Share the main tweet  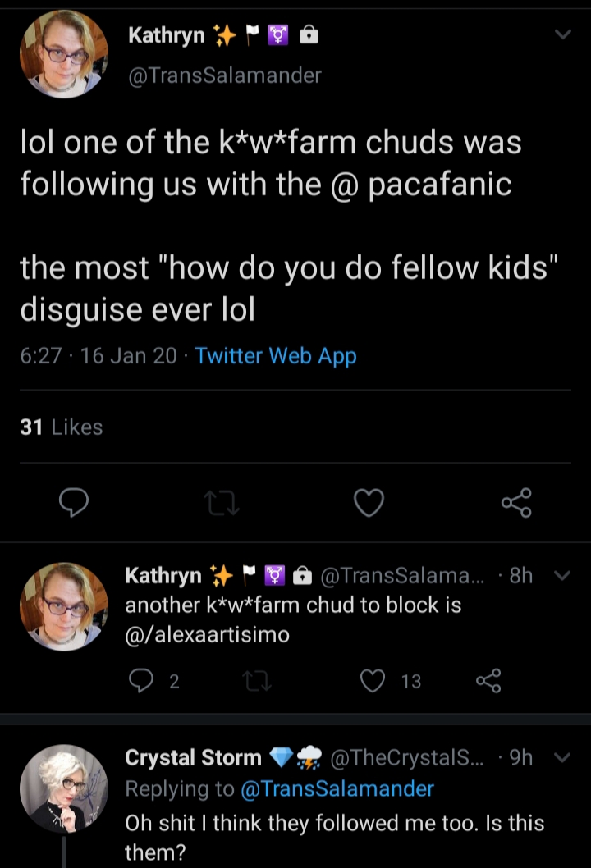pos(516,503)
